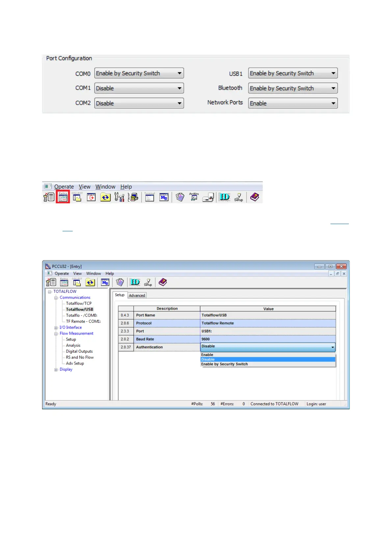Select RS and No Flow in the tree
This screenshot has height=554, width=392.
[x=80, y=357]
